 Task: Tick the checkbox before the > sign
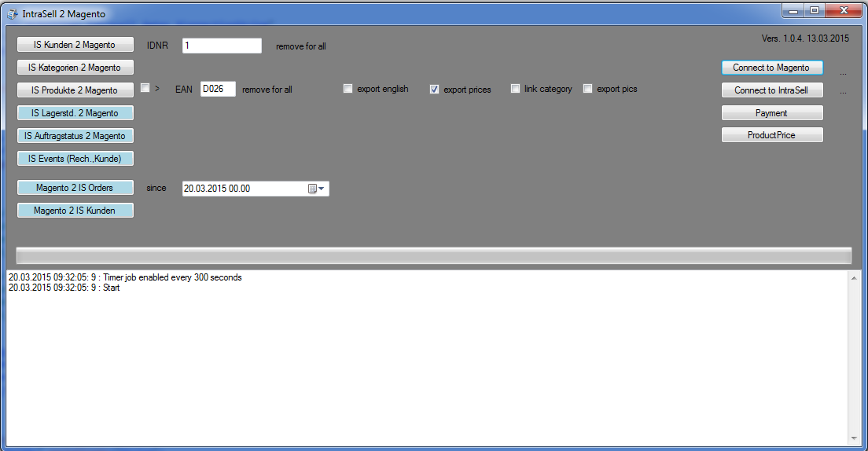click(x=145, y=88)
